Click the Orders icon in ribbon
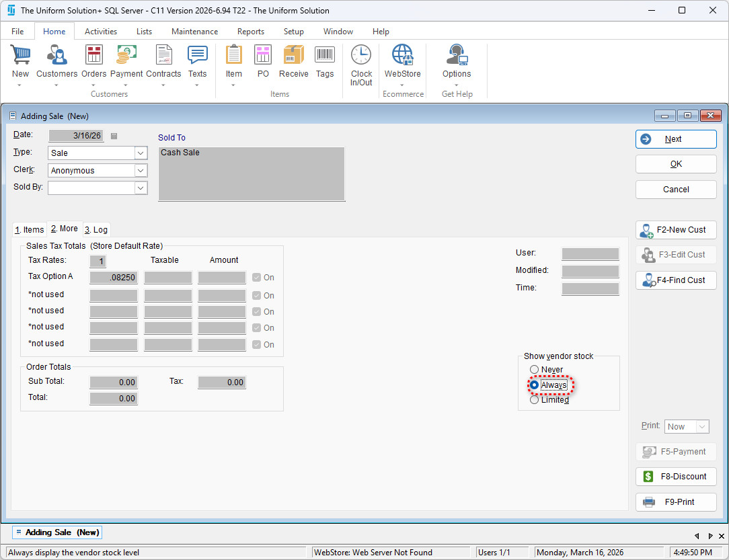The width and height of the screenshot is (729, 560). [x=94, y=56]
